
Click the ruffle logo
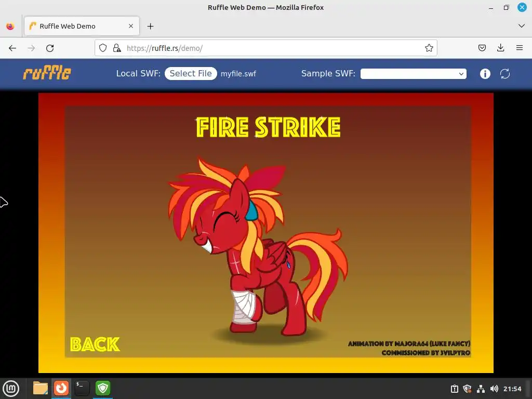click(x=47, y=72)
